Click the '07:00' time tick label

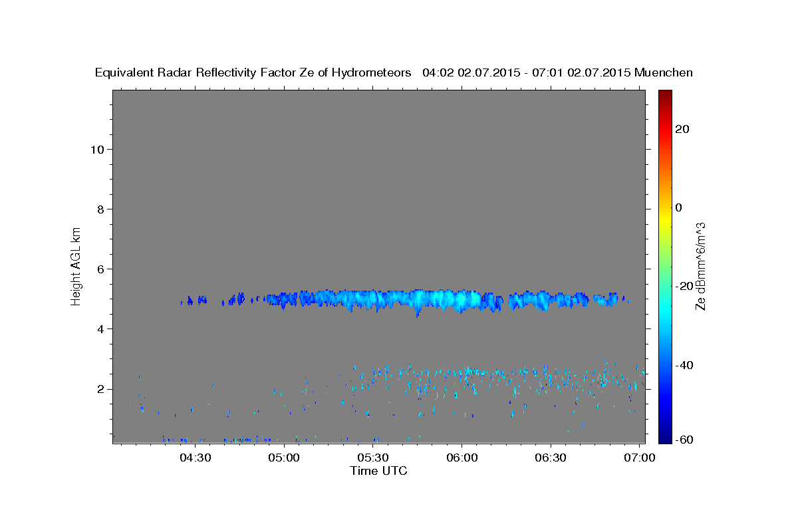click(640, 458)
